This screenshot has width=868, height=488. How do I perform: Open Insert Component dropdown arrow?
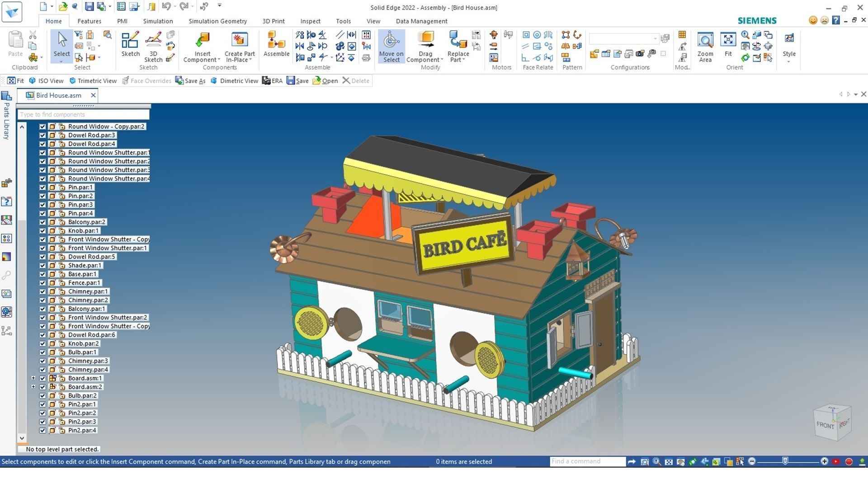(219, 60)
